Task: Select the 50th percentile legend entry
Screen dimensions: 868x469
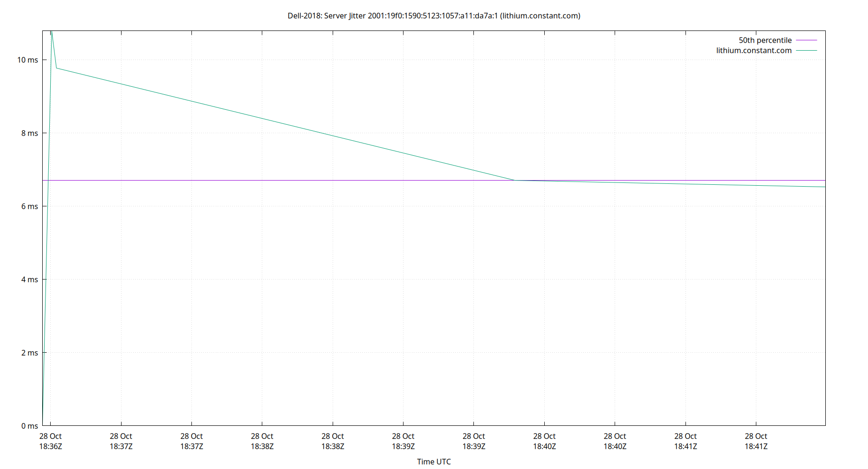Action: pos(765,40)
